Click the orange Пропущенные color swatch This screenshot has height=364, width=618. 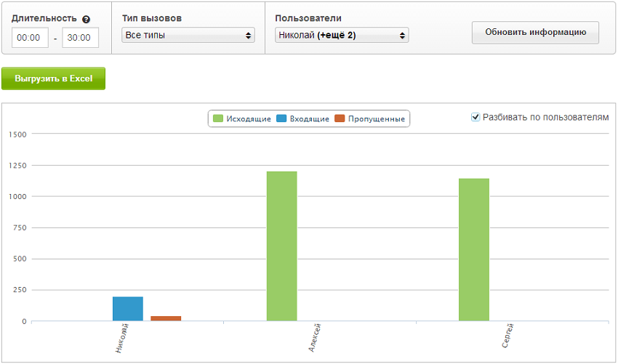pos(340,118)
